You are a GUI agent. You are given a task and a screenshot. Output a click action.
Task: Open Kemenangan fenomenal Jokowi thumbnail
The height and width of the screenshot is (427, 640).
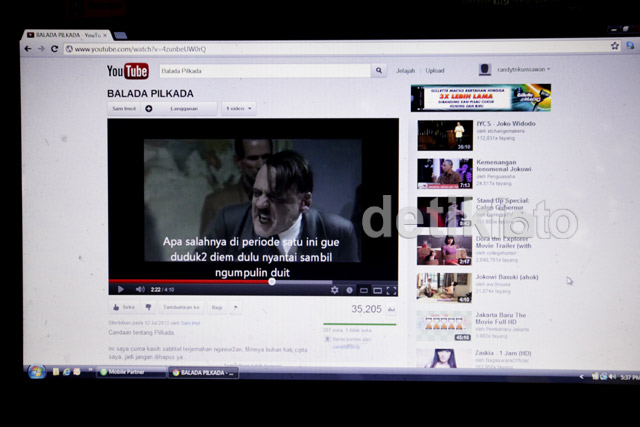pos(445,173)
